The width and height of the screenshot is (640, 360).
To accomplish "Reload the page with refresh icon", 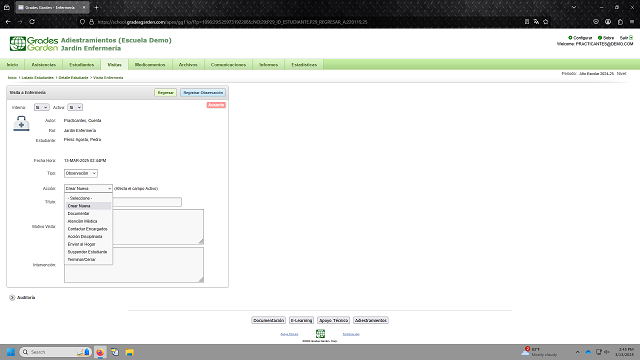I will (x=32, y=22).
